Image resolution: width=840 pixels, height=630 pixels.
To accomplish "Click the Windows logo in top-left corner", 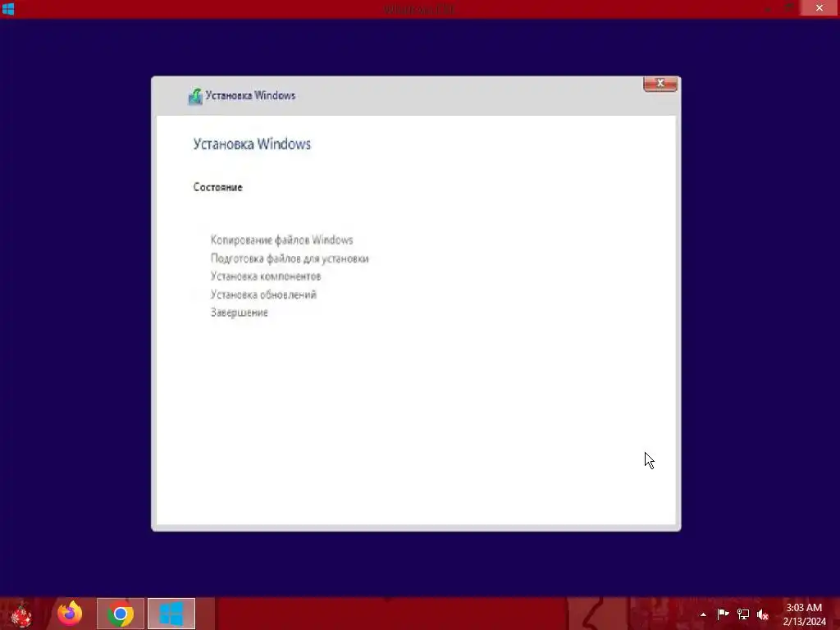I will coord(8,8).
